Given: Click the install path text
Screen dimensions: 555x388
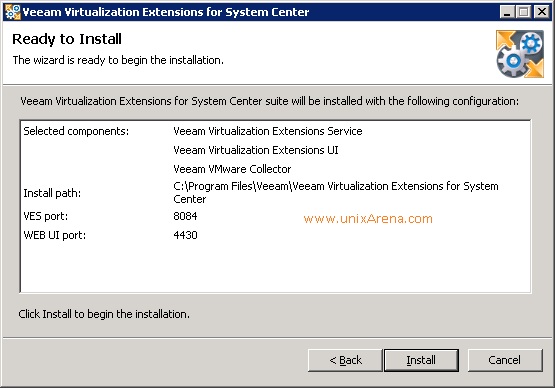Looking at the screenshot, I should [x=336, y=192].
